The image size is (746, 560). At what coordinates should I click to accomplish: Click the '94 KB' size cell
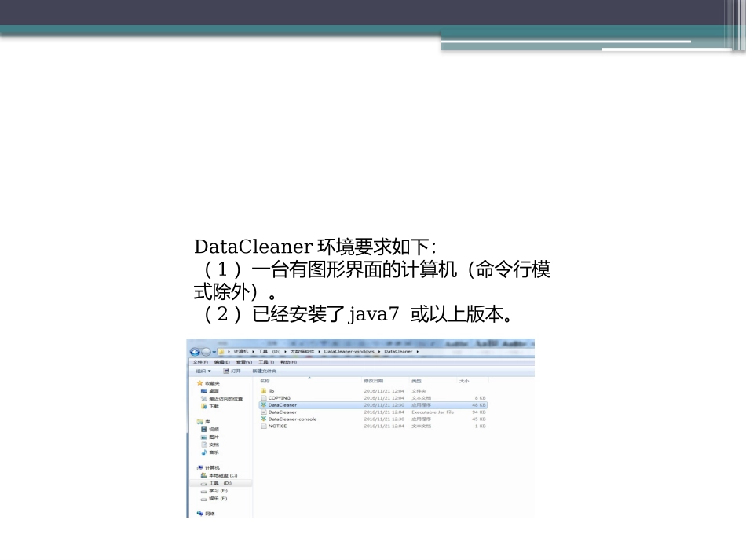click(x=479, y=412)
